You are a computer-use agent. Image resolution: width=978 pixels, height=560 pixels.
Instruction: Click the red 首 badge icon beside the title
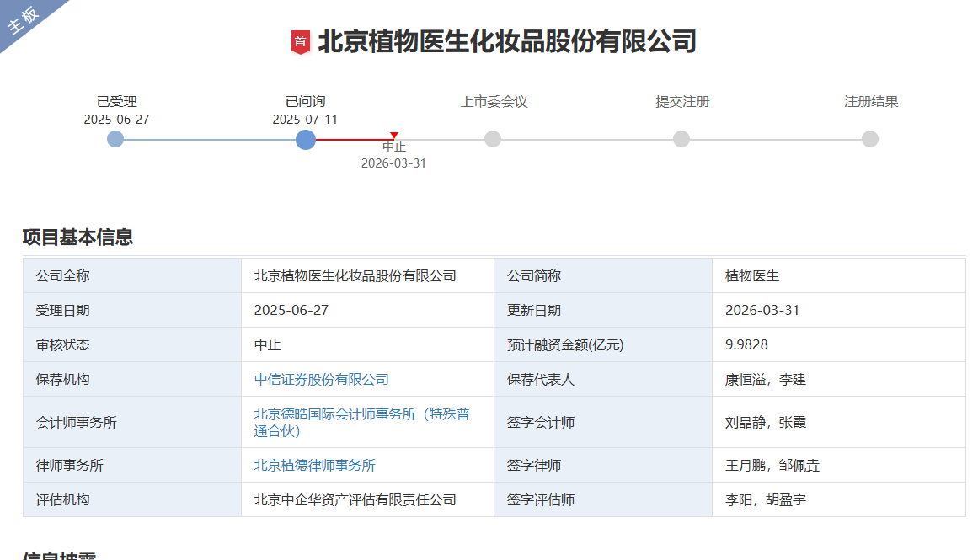coord(301,42)
